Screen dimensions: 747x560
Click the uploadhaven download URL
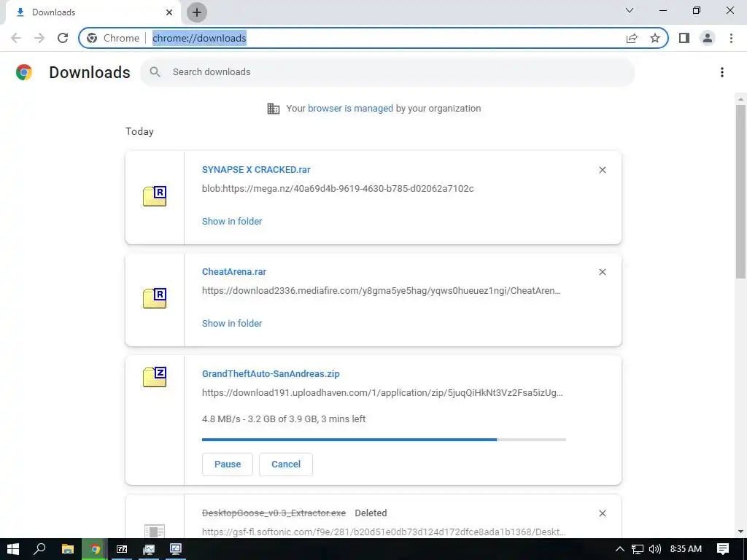point(382,393)
